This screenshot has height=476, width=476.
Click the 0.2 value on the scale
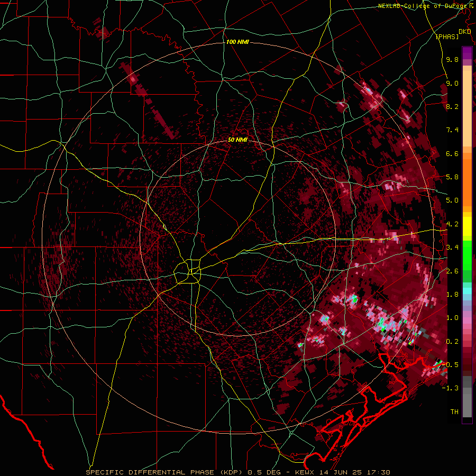tap(452, 342)
